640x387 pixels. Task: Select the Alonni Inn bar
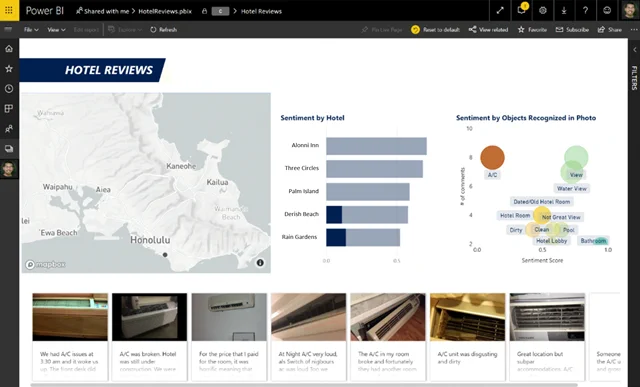[376, 146]
